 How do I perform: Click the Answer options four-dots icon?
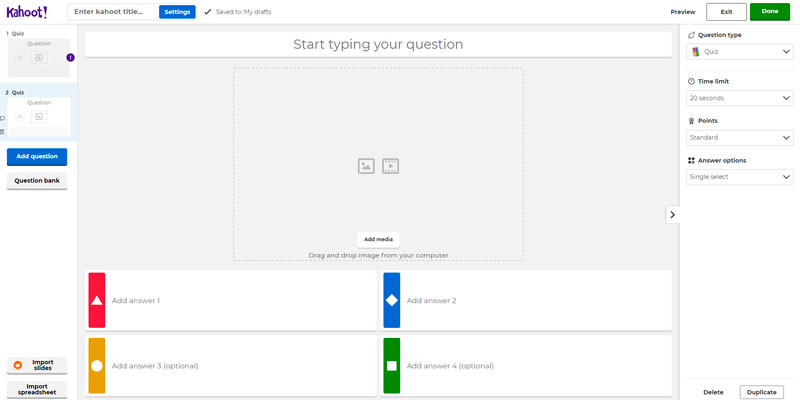click(x=691, y=160)
